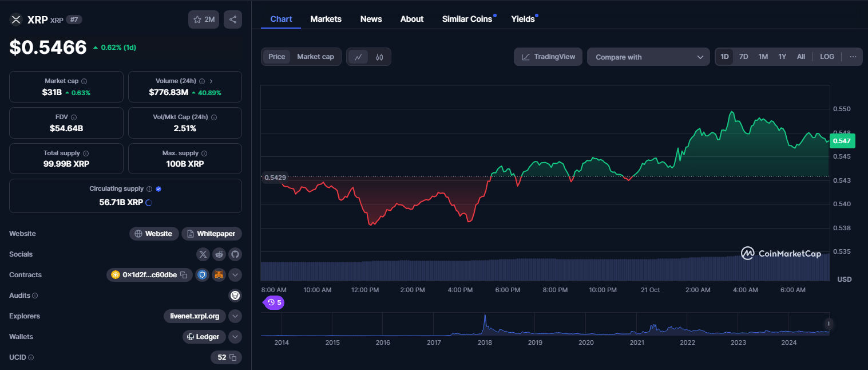Click the share icon next to watchlist
This screenshot has height=370, width=868.
[233, 19]
